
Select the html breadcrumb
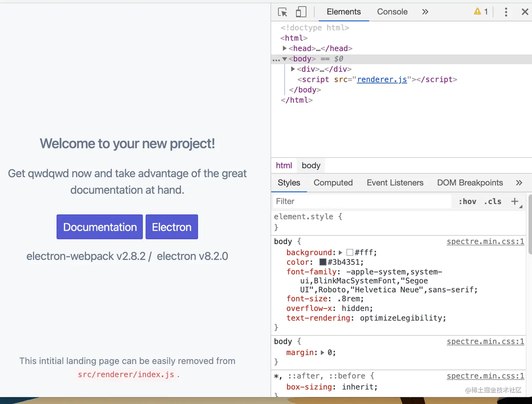click(x=284, y=166)
